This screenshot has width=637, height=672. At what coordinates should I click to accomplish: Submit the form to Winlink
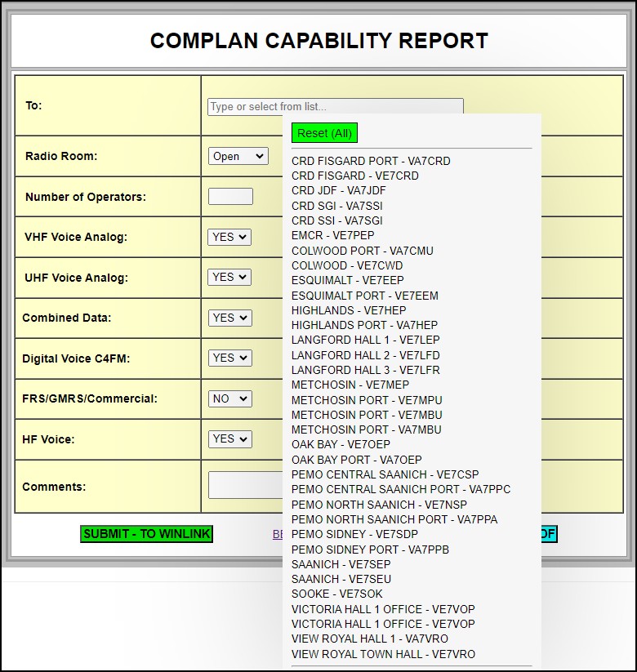click(x=146, y=534)
